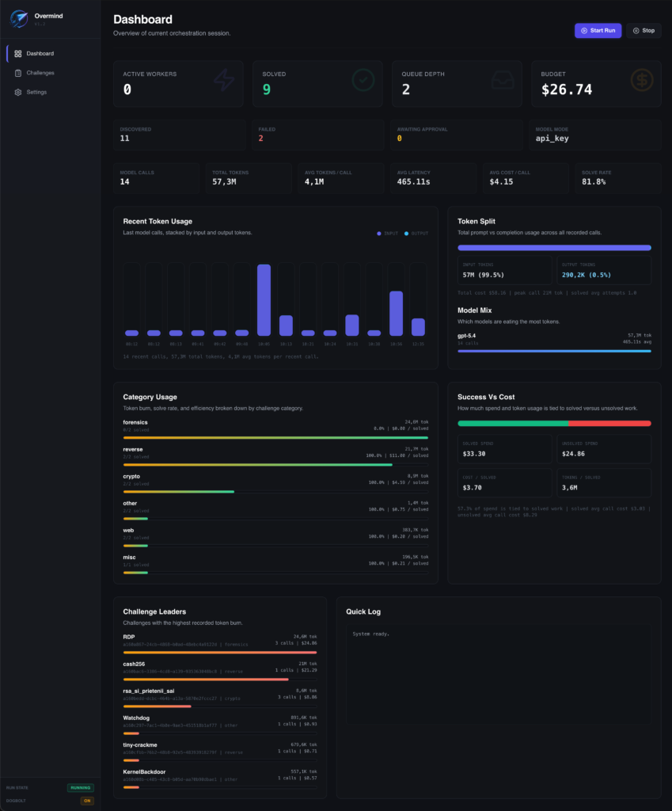This screenshot has height=811, width=672.
Task: Click the Total Tokens value 57,3M
Action: (224, 181)
